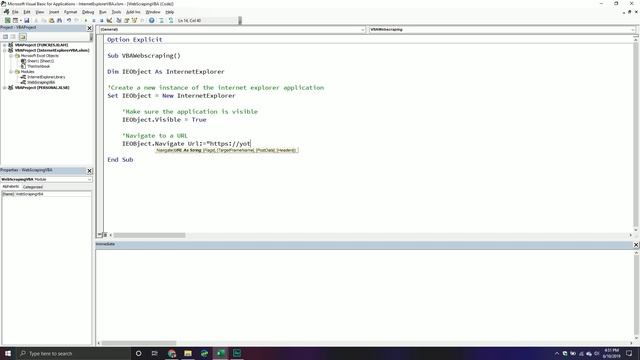Switch to Categorized tab in Properties

(x=33, y=187)
